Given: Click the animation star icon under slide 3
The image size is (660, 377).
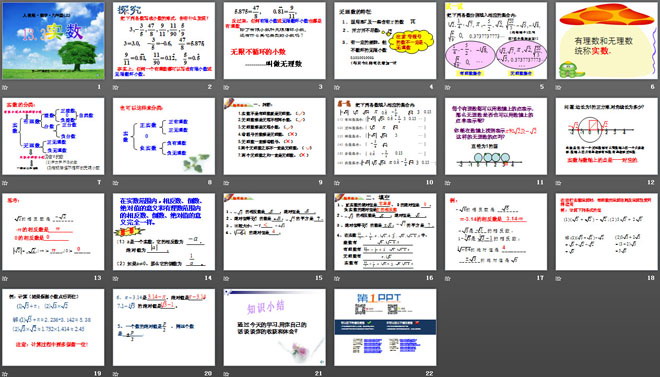Looking at the screenshot, I should pyautogui.click(x=226, y=87).
